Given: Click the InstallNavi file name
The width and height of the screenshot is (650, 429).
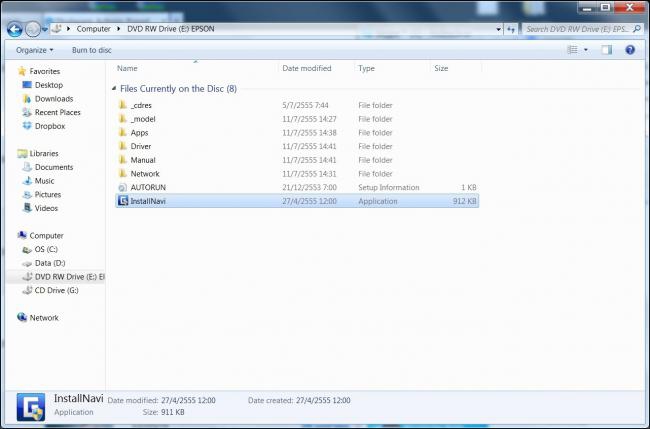Looking at the screenshot, I should [148, 201].
